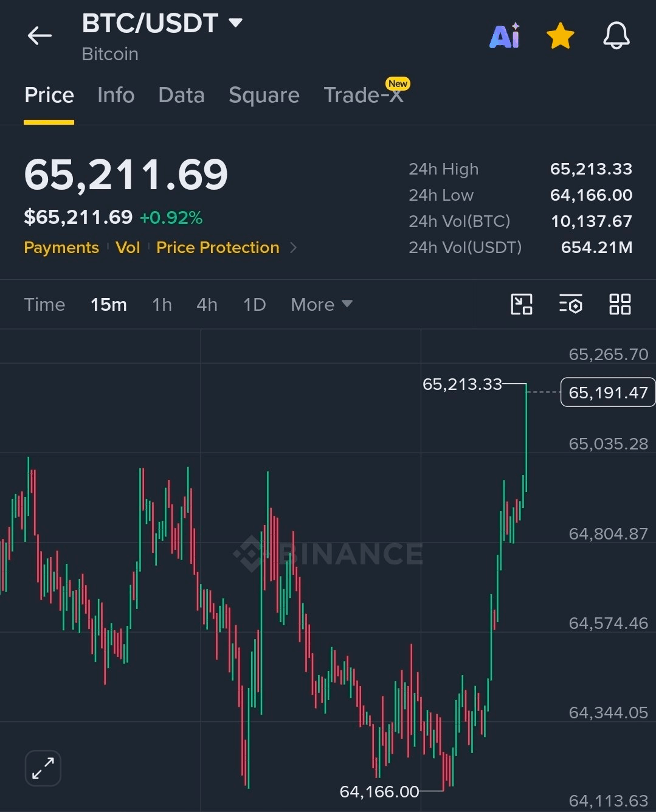Open the Trade-X tab
The width and height of the screenshot is (656, 812).
pyautogui.click(x=364, y=95)
